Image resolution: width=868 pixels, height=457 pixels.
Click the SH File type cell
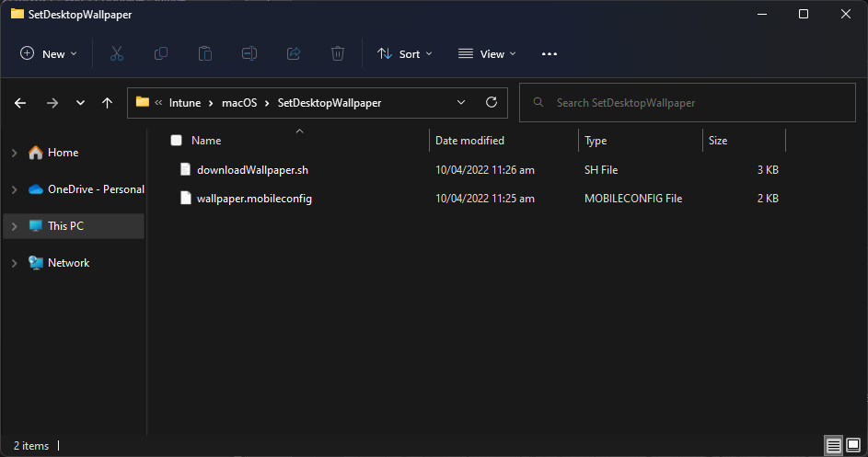(601, 170)
